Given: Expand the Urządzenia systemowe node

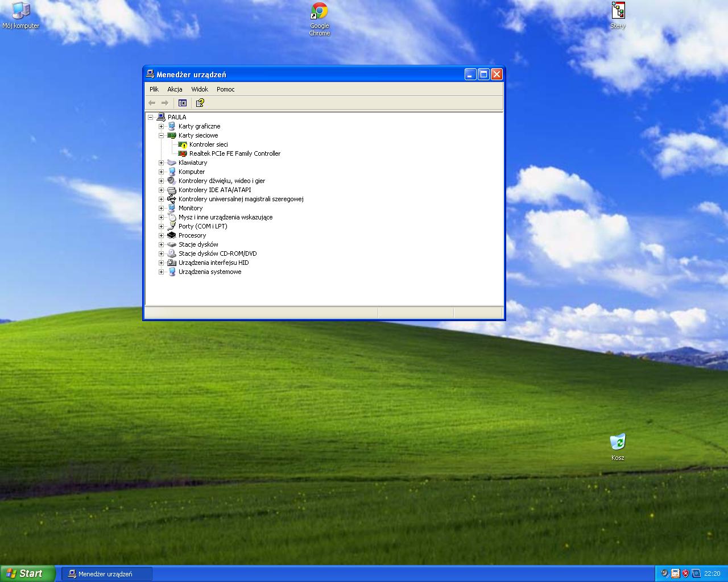Looking at the screenshot, I should [161, 272].
